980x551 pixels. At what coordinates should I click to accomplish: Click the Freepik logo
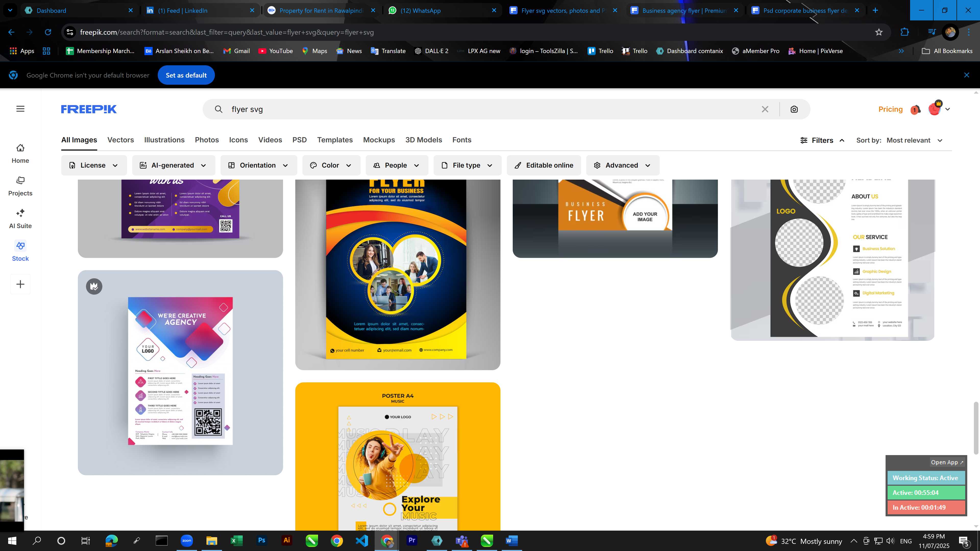coord(89,109)
